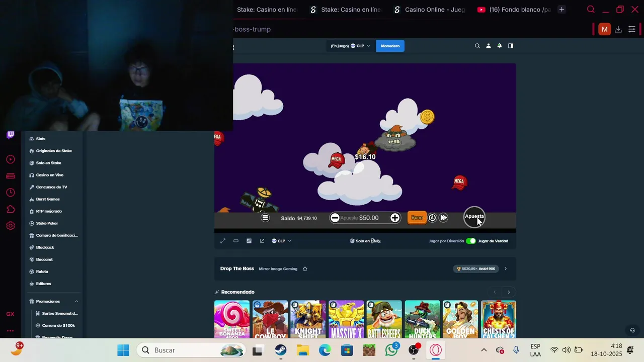Toggle Jugar por Diversión / Jugar de Verdad switch
The width and height of the screenshot is (644, 362).
point(471,241)
